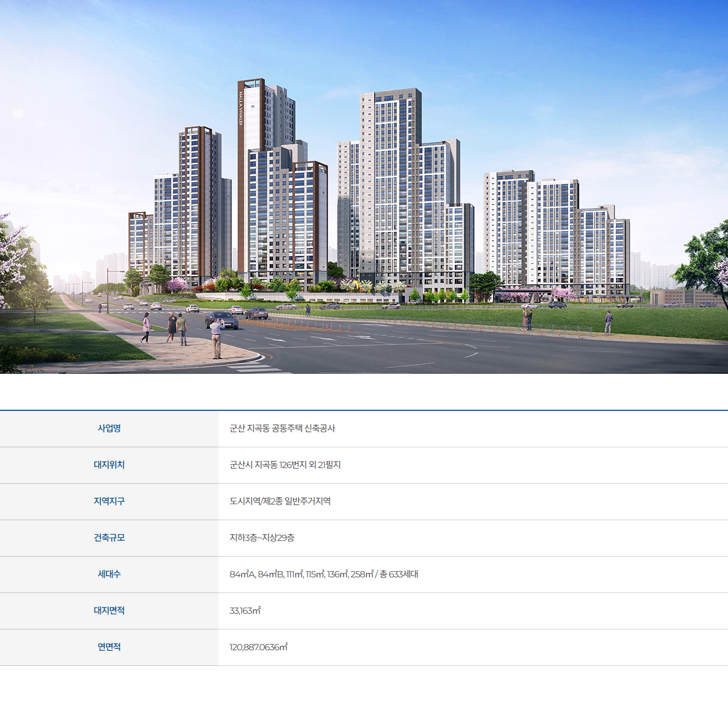Click the 지역지구 row label
The image size is (728, 713).
(109, 501)
